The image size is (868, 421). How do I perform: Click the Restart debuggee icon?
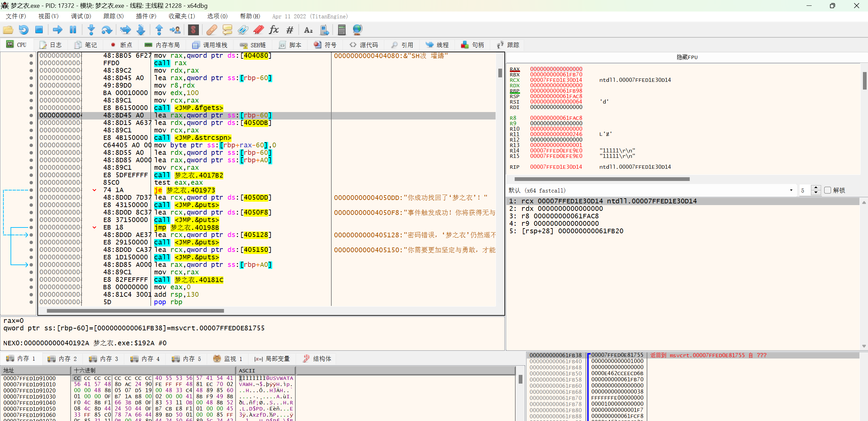[23, 30]
